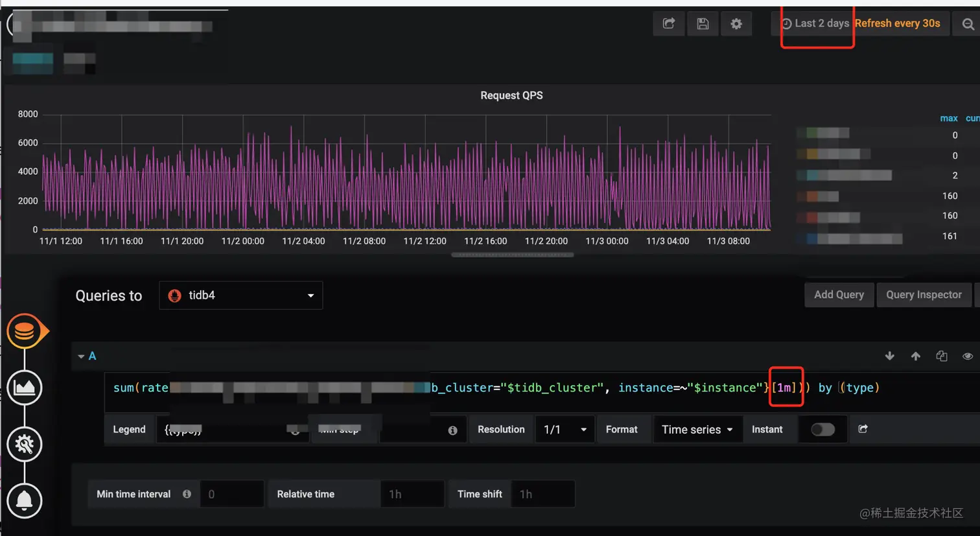Share the dashboard via share icon

click(x=669, y=24)
